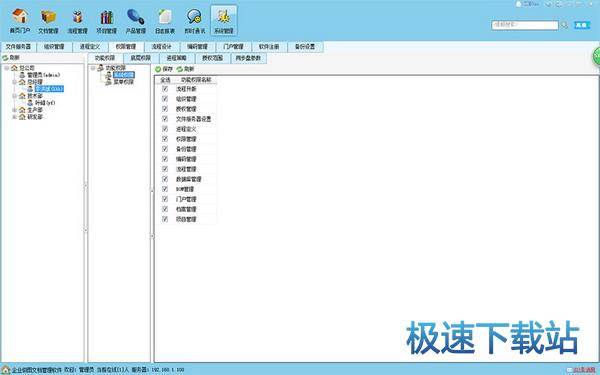Open the 项目管理 project management icon
The height and width of the screenshot is (375, 600).
click(106, 21)
